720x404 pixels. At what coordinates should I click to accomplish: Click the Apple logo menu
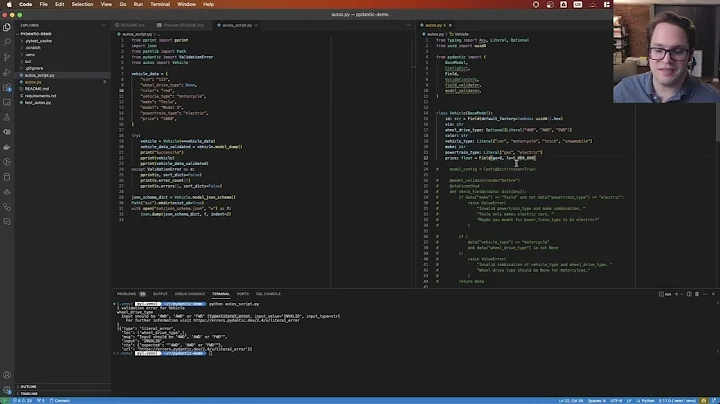coord(9,4)
